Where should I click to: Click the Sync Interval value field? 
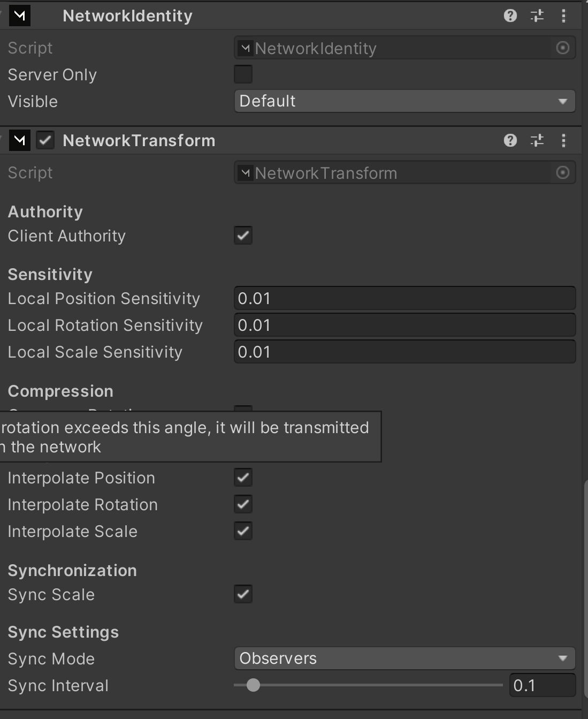pyautogui.click(x=541, y=685)
